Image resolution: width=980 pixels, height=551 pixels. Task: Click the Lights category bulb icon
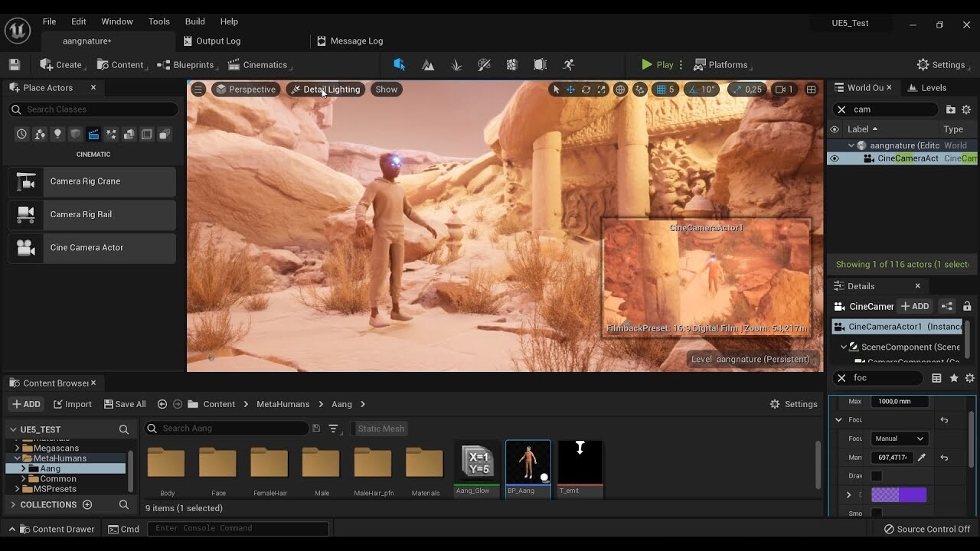click(x=57, y=134)
